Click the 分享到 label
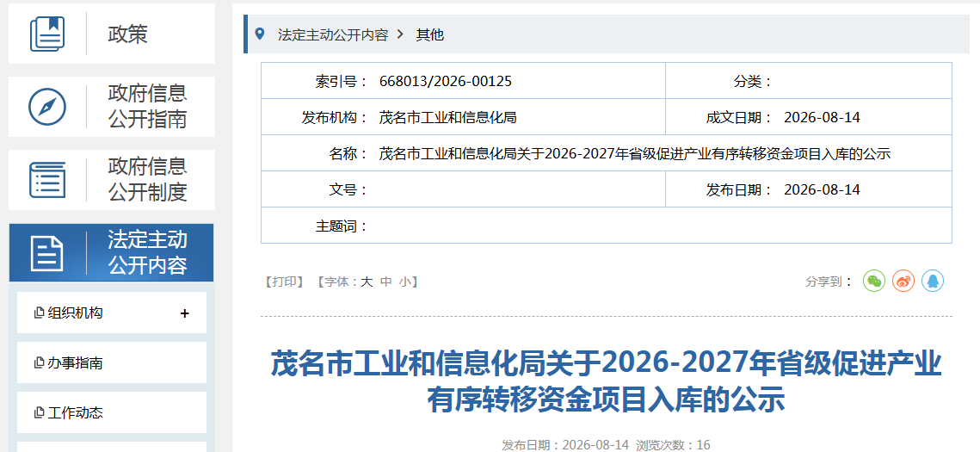Image resolution: width=980 pixels, height=452 pixels. pyautogui.click(x=829, y=282)
